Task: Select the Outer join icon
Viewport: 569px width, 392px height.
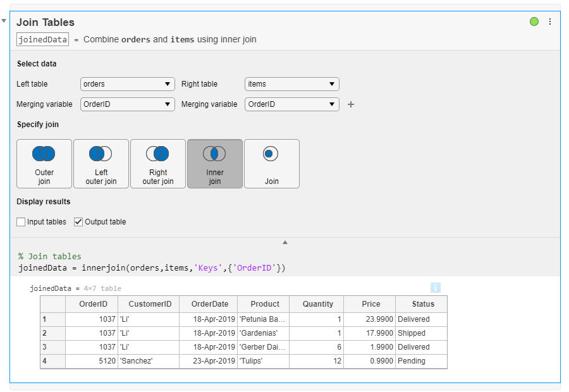Action: point(44,164)
